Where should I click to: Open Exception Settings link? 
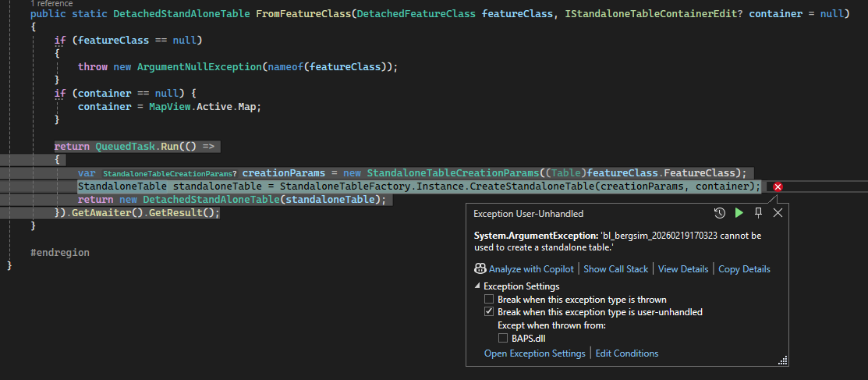coord(535,353)
